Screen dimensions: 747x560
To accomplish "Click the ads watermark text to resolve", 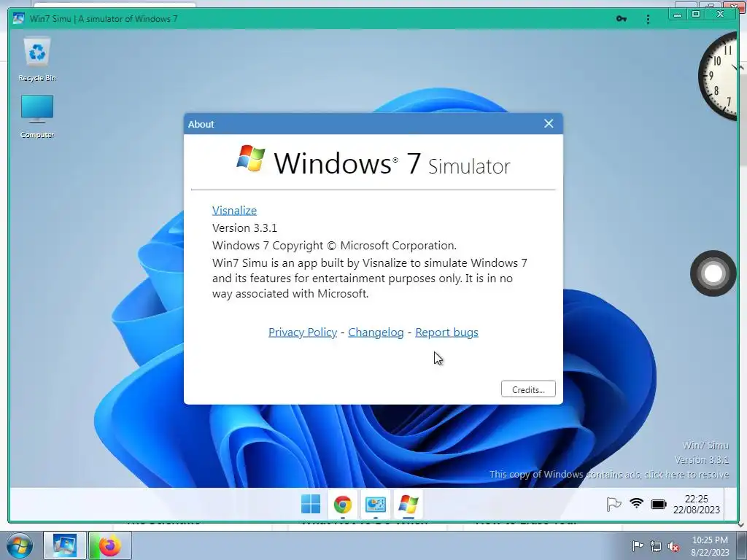I will [x=609, y=474].
